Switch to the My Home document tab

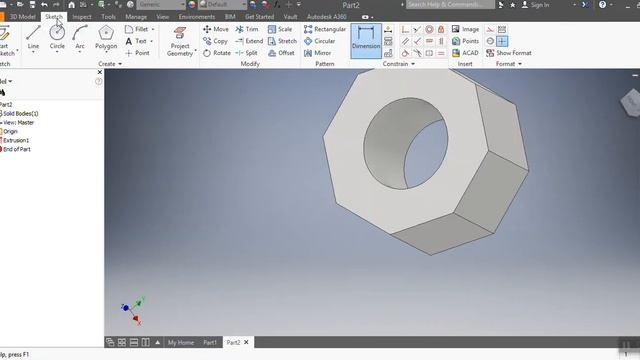(x=181, y=342)
